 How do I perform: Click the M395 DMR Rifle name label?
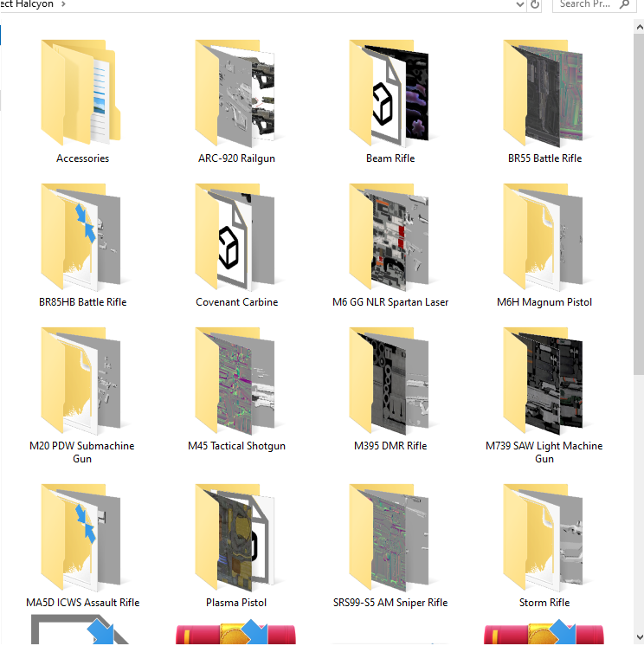tap(390, 446)
